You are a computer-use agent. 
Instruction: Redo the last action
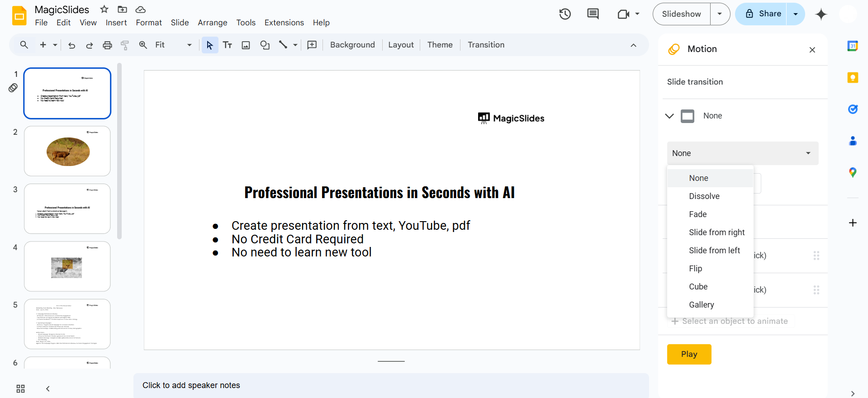point(90,45)
